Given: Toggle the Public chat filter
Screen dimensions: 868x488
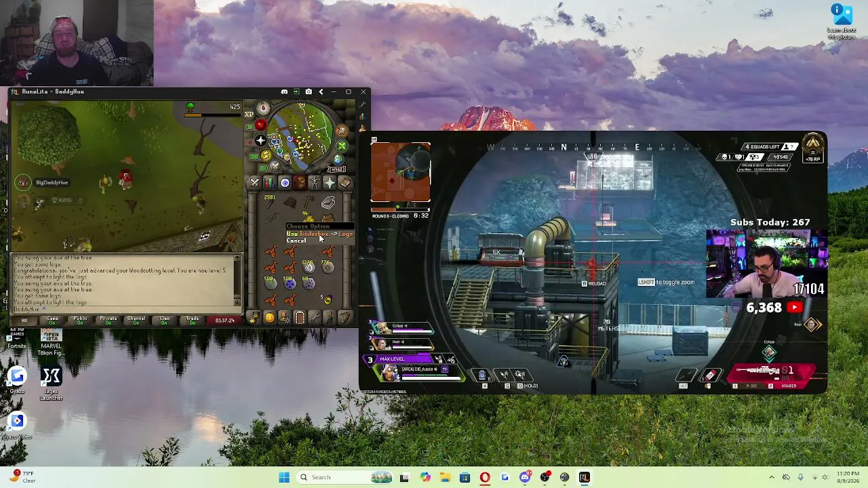Looking at the screenshot, I should click(80, 320).
